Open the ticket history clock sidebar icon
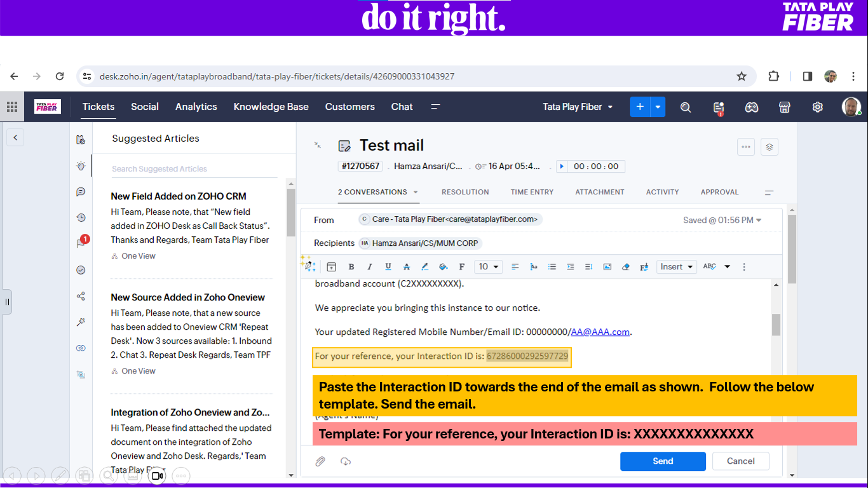868x488 pixels. coord(81,217)
